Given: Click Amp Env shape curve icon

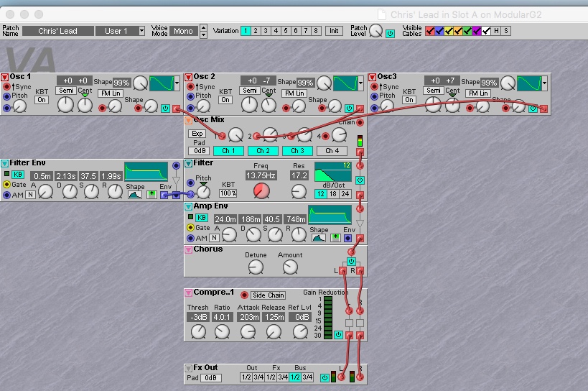Looking at the screenshot, I should (x=318, y=238).
